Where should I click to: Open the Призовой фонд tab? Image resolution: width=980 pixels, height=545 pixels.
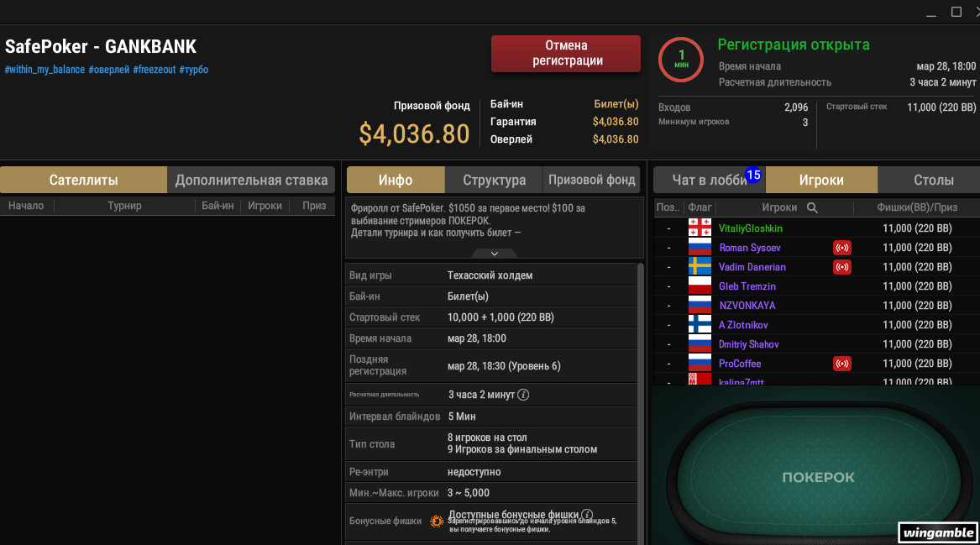(x=591, y=180)
